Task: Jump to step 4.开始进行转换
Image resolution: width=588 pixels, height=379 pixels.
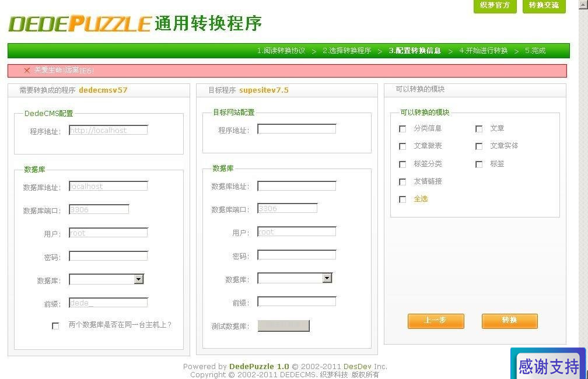Action: click(x=484, y=51)
